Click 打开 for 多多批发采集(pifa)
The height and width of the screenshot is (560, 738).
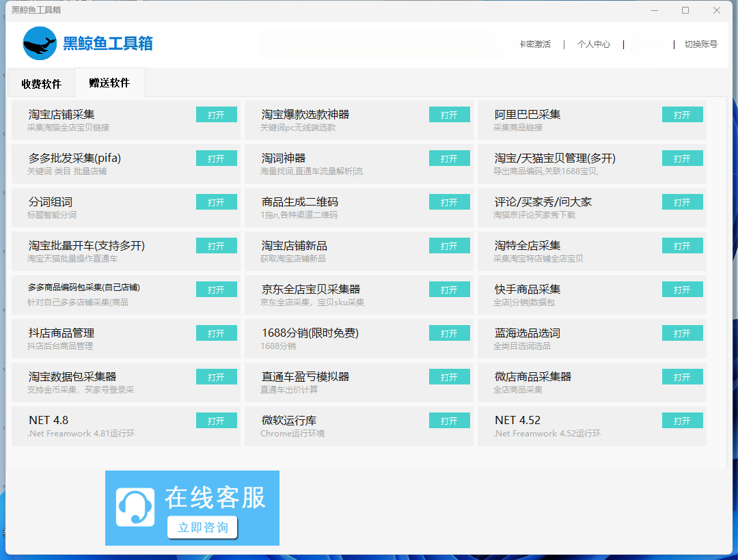pyautogui.click(x=216, y=158)
